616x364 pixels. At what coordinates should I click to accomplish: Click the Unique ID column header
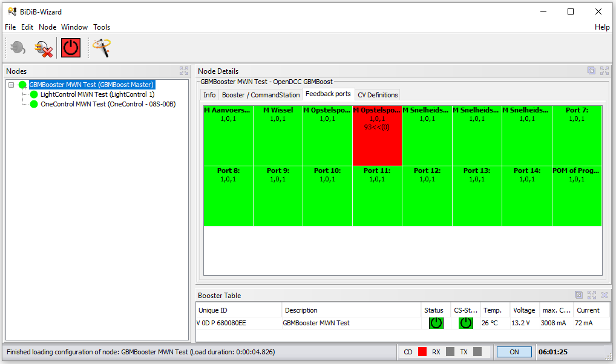(x=239, y=310)
